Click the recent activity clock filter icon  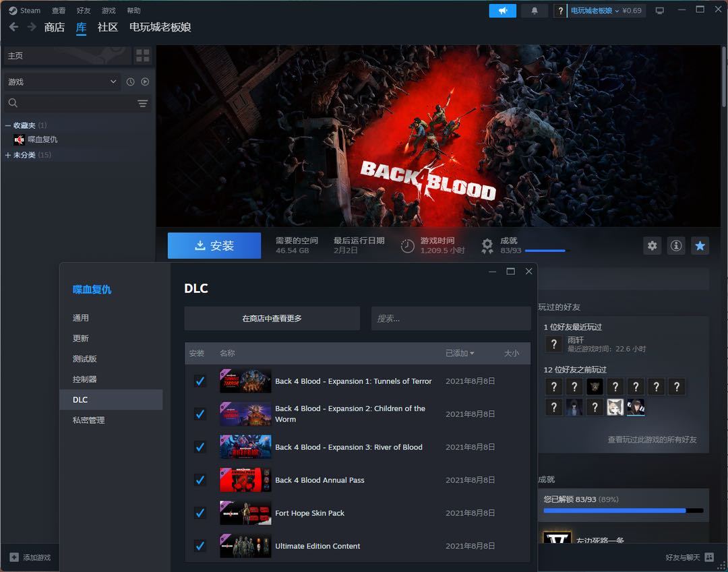tap(131, 82)
